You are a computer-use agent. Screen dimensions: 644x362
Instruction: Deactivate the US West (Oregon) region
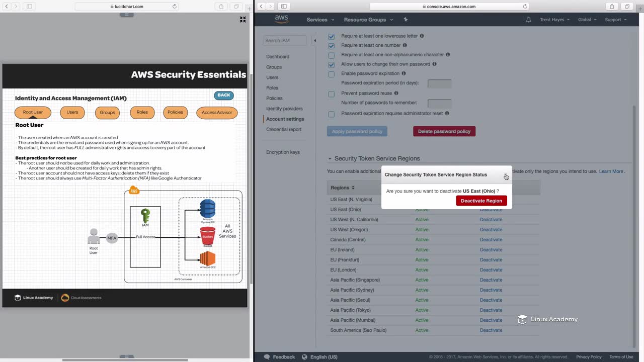pyautogui.click(x=491, y=230)
